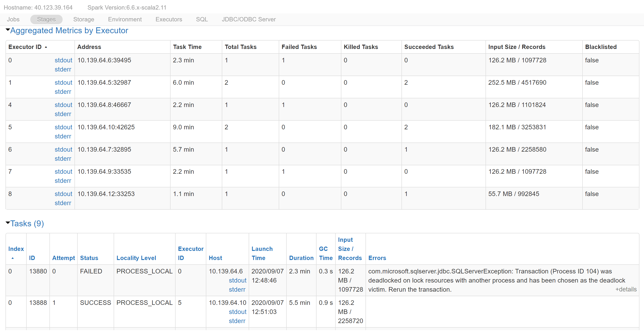
Task: Open the Executors tab
Action: (169, 19)
